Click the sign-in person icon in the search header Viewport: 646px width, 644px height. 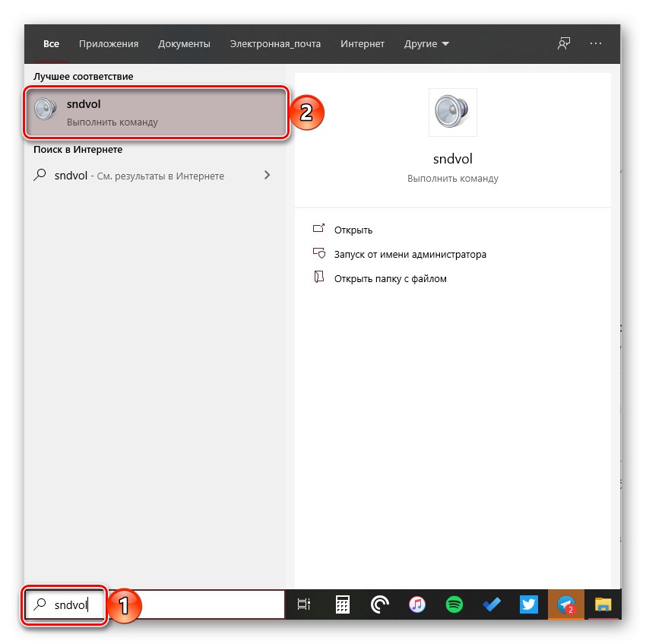pos(563,43)
